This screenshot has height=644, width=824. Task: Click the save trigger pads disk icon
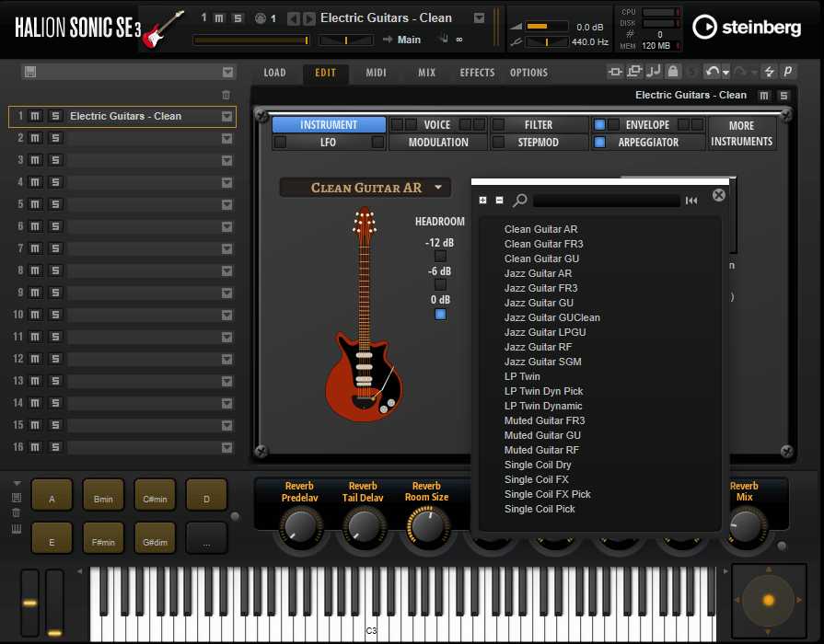17,498
